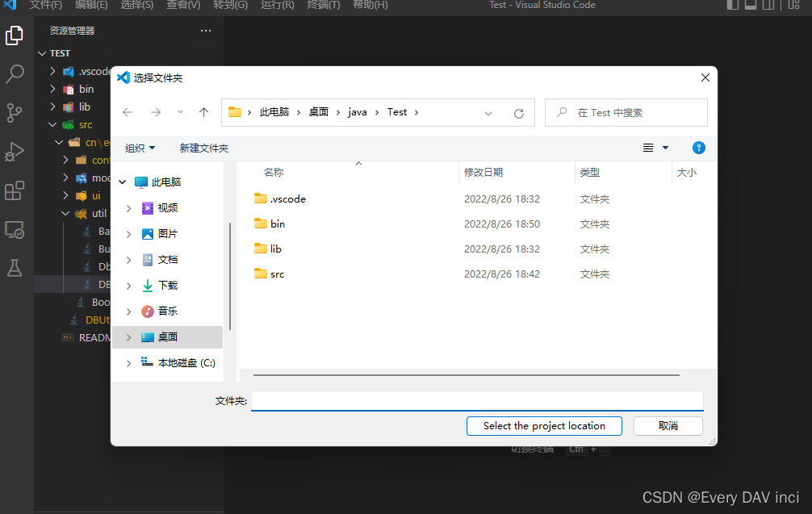The width and height of the screenshot is (812, 514).
Task: Open the 编辑(E) menu
Action: [91, 5]
